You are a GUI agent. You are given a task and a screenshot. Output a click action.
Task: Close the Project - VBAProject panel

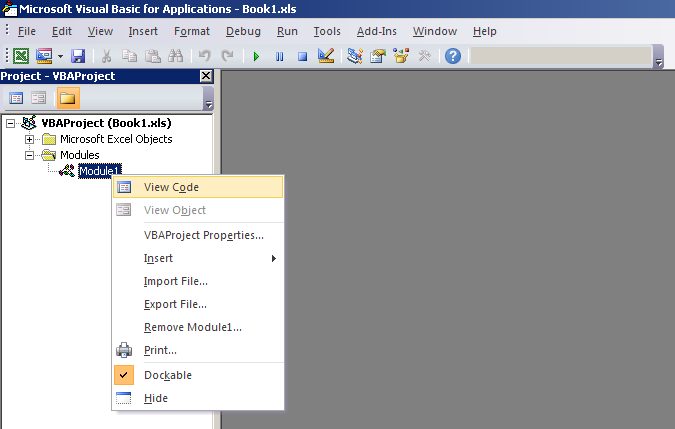pyautogui.click(x=206, y=76)
